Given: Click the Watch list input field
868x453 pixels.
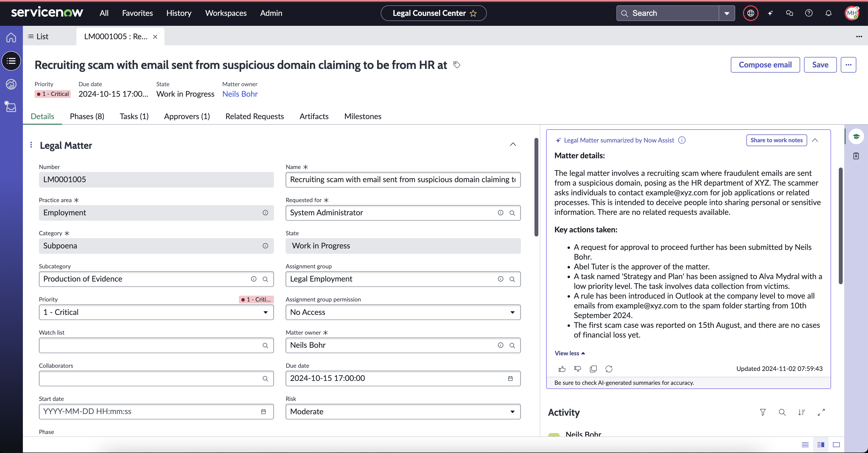Looking at the screenshot, I should [x=156, y=345].
